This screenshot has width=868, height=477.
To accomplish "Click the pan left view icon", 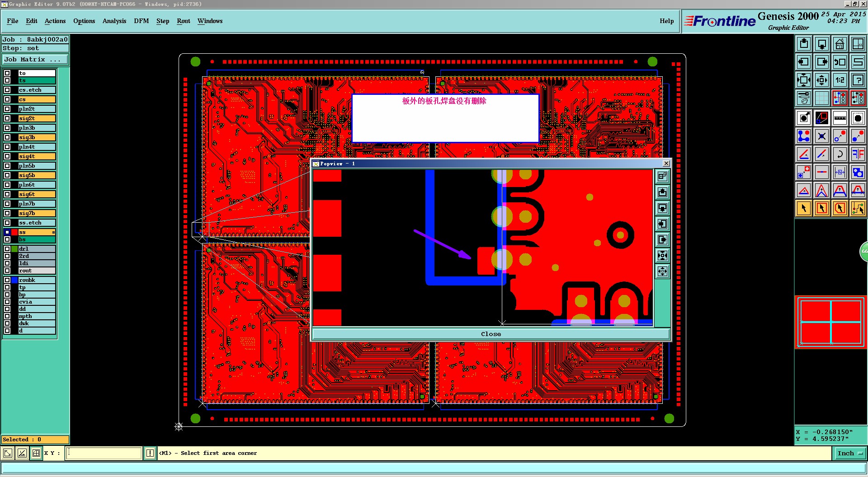I will (804, 62).
